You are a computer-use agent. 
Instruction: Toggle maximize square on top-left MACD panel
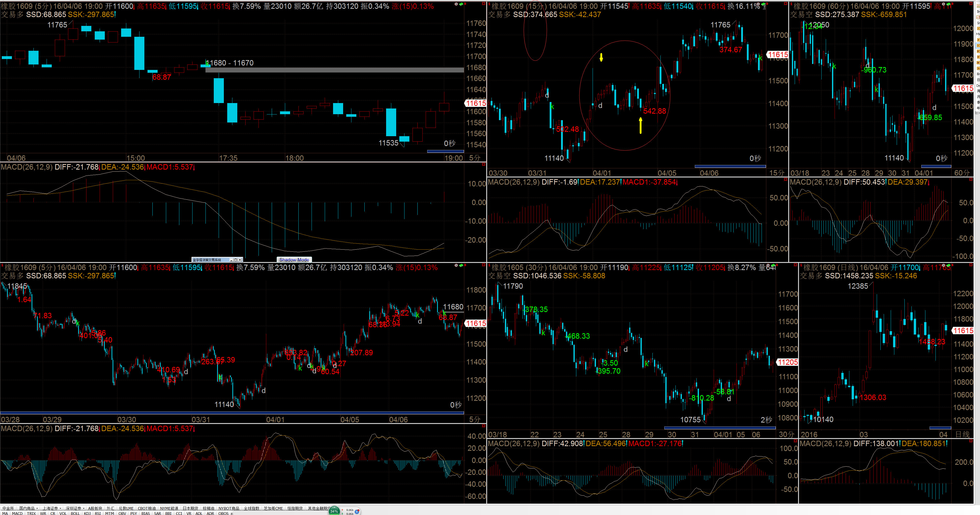point(484,164)
